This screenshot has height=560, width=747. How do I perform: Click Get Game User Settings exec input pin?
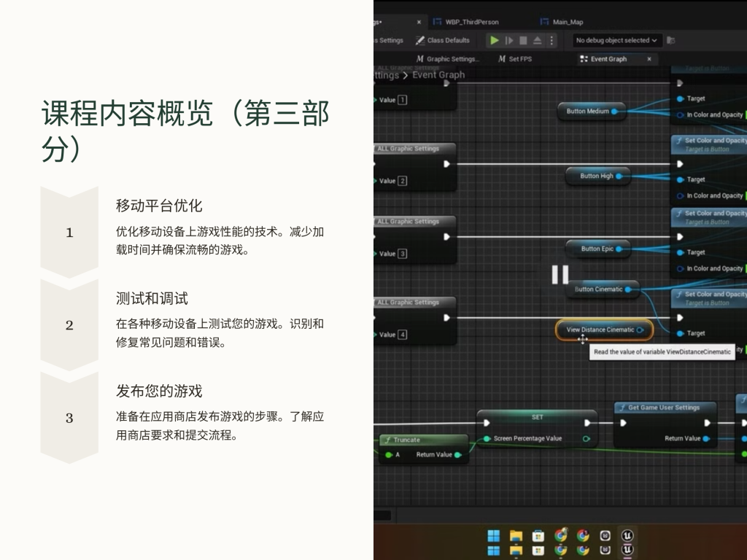click(x=623, y=423)
